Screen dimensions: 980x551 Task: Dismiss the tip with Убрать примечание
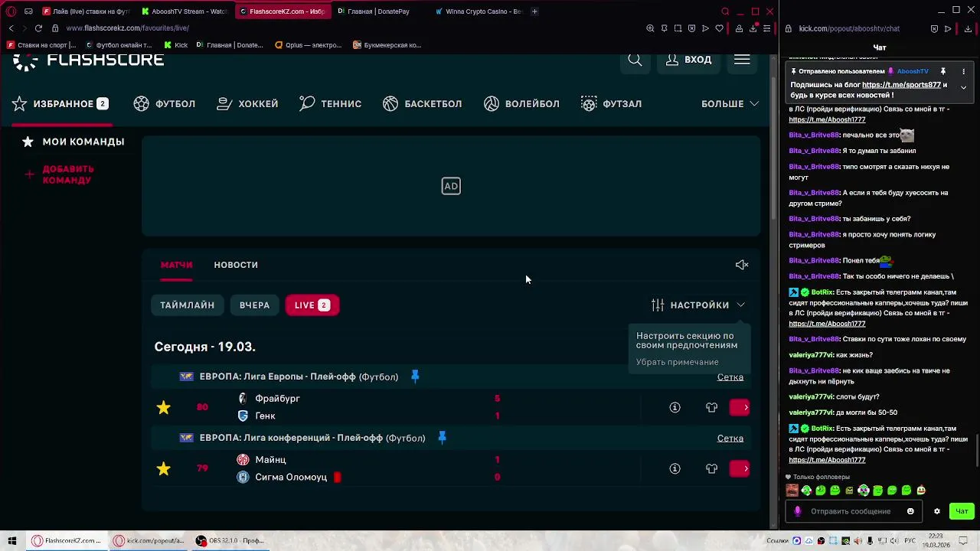click(678, 362)
